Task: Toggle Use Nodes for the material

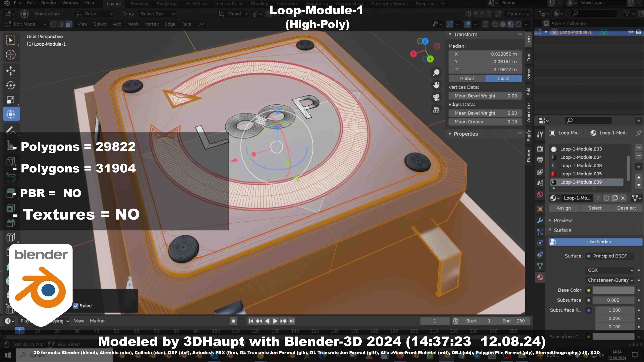Action: [x=595, y=242]
